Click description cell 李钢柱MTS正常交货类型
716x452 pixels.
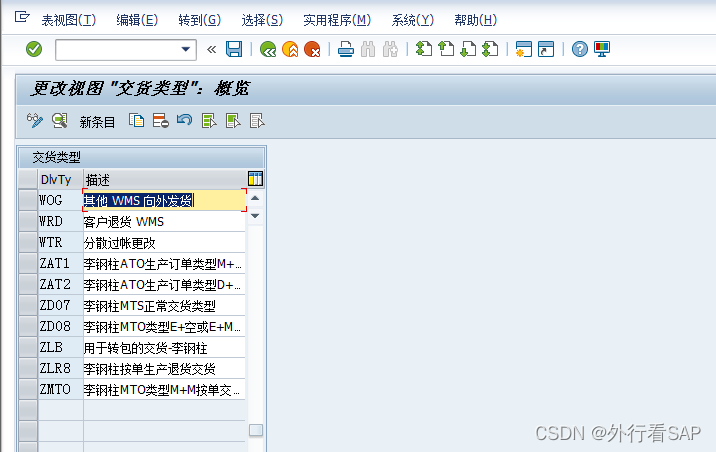pos(164,305)
